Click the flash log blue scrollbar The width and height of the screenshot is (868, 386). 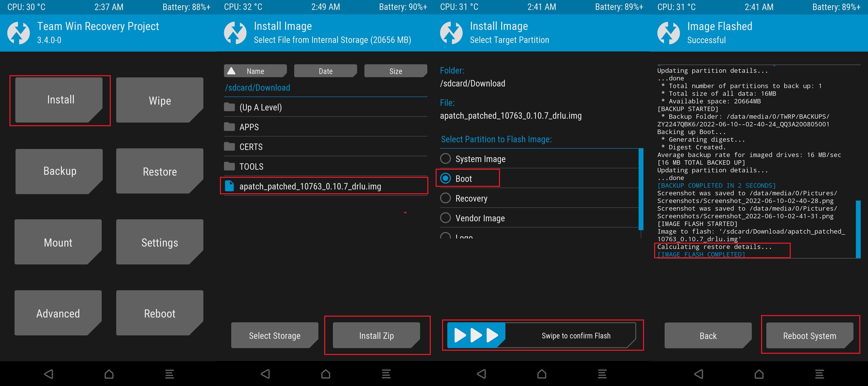click(x=858, y=229)
